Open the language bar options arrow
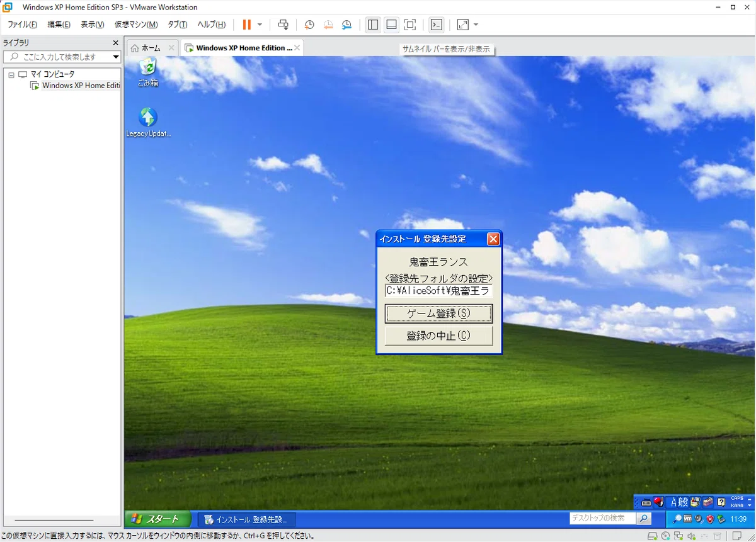 (749, 505)
